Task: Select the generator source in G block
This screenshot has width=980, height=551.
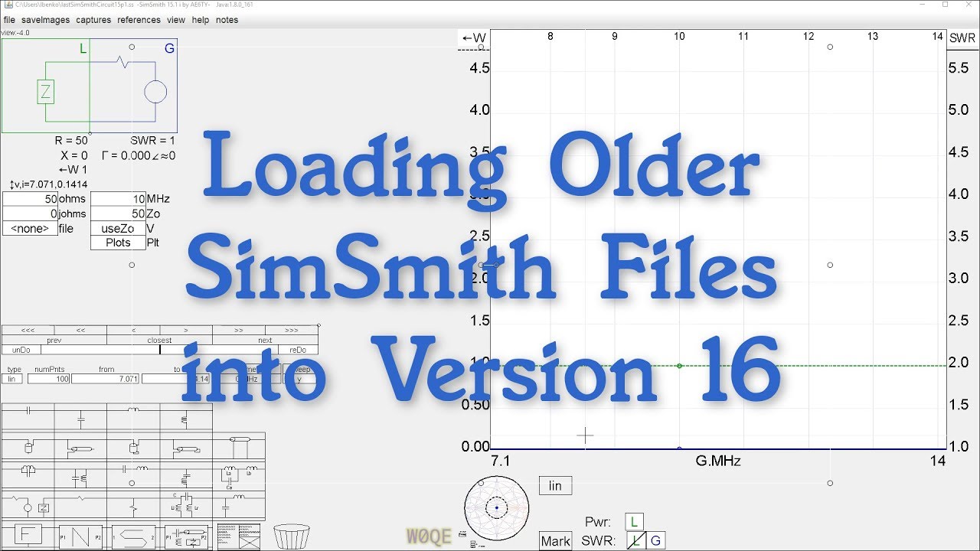Action: (155, 93)
